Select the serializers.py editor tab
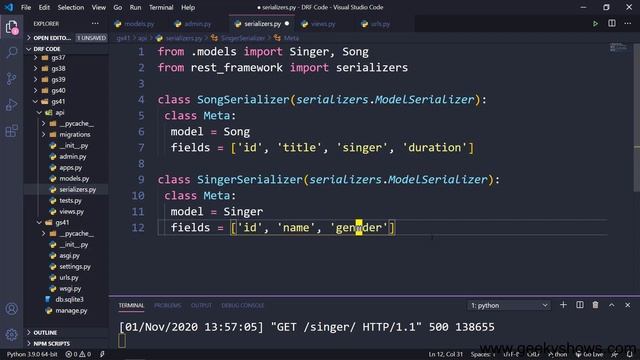640x360 pixels. (x=262, y=24)
